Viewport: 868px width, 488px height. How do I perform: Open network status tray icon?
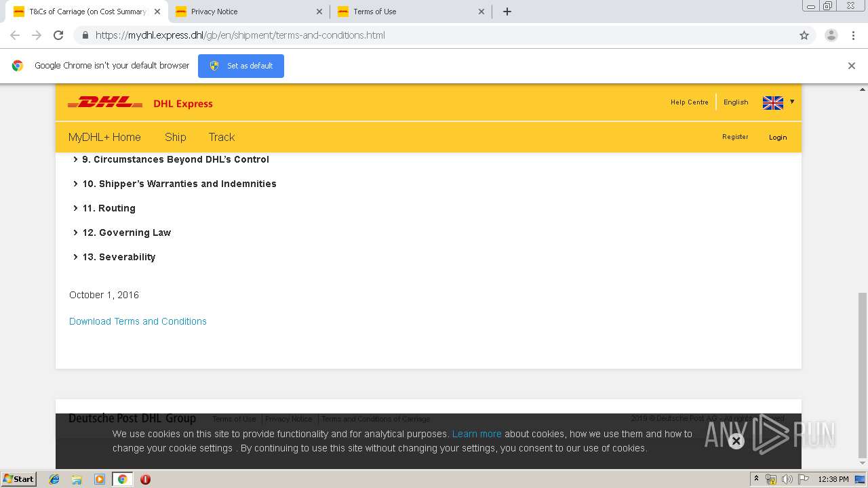coord(771,479)
